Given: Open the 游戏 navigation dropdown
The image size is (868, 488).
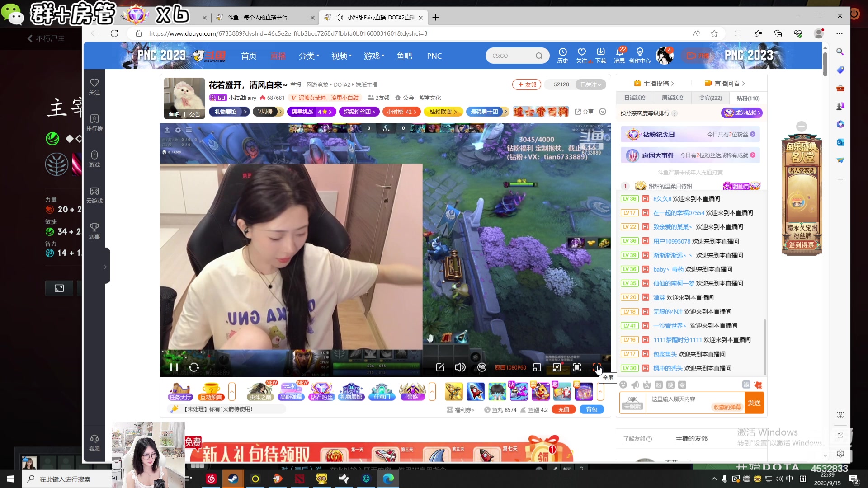Looking at the screenshot, I should [x=374, y=56].
